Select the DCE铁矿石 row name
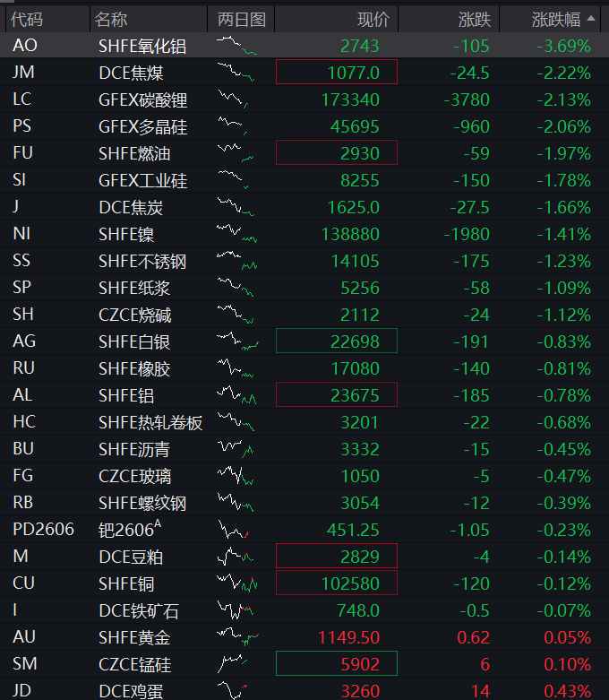Image resolution: width=609 pixels, height=700 pixels. coord(139,610)
